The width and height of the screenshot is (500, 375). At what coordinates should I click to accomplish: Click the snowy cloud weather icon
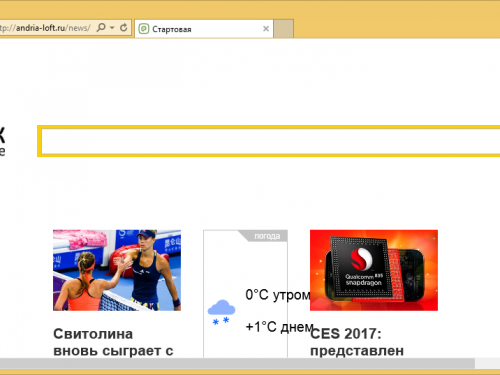pos(221,312)
